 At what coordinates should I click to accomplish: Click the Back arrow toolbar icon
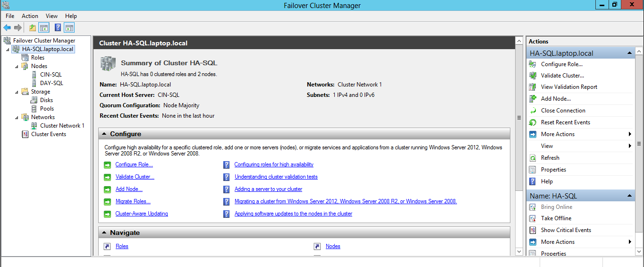click(x=7, y=27)
